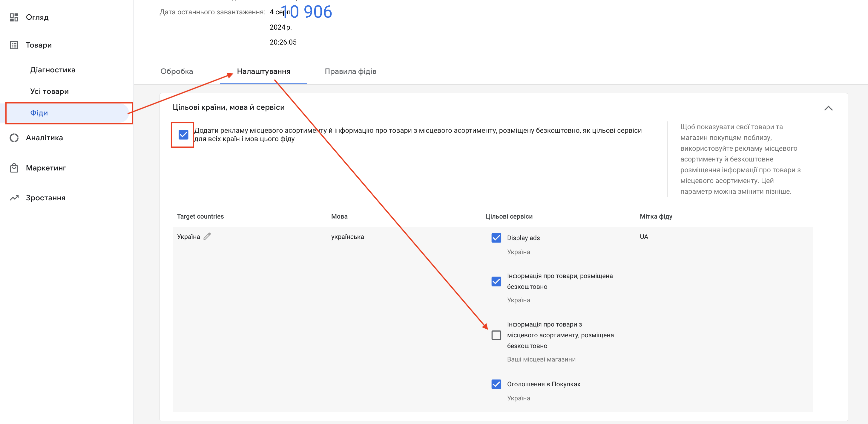This screenshot has height=424, width=868.
Task: Open the Огляд dashboard icon
Action: coord(14,17)
